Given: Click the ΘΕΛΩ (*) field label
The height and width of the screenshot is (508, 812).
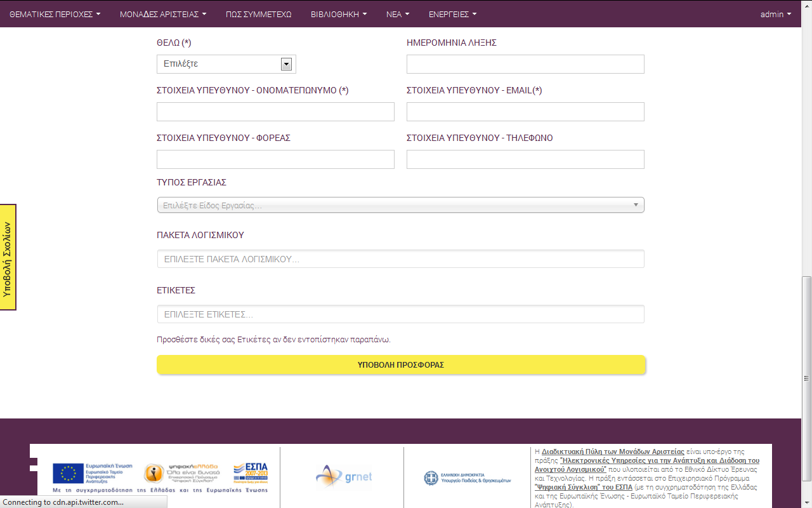Looking at the screenshot, I should point(174,43).
